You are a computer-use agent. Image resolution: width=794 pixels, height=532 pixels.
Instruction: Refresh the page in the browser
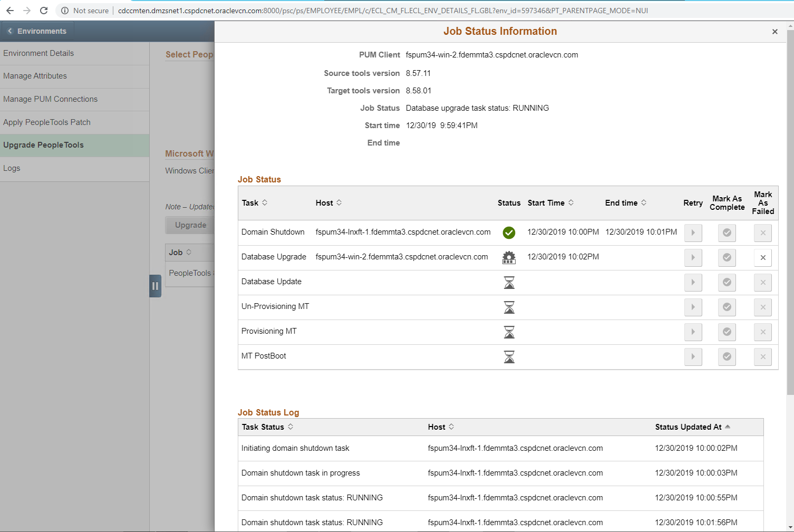44,9
